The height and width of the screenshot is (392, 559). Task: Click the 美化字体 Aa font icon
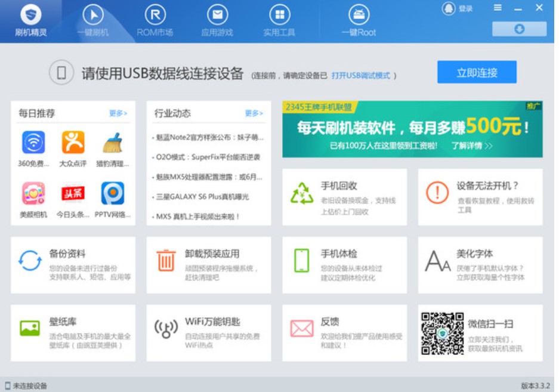click(438, 261)
